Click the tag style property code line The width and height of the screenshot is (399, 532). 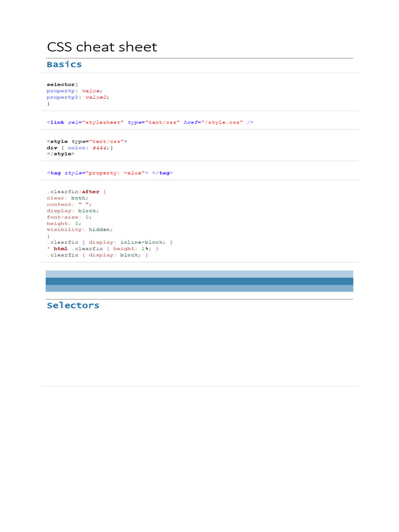(110, 173)
